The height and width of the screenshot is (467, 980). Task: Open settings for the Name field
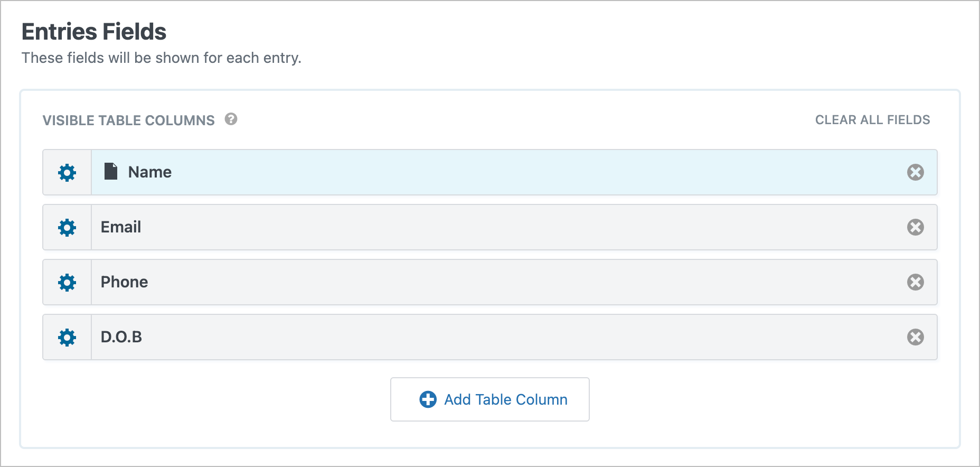[67, 172]
